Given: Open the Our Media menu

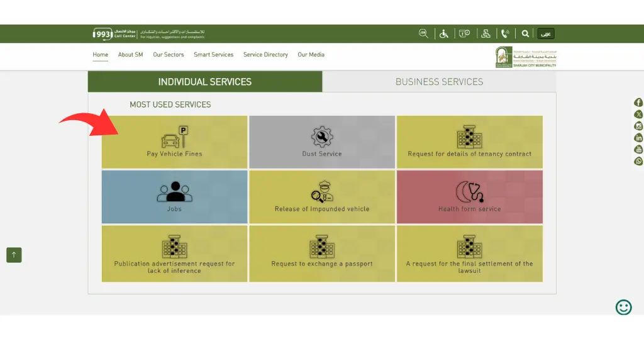Looking at the screenshot, I should pos(311,55).
